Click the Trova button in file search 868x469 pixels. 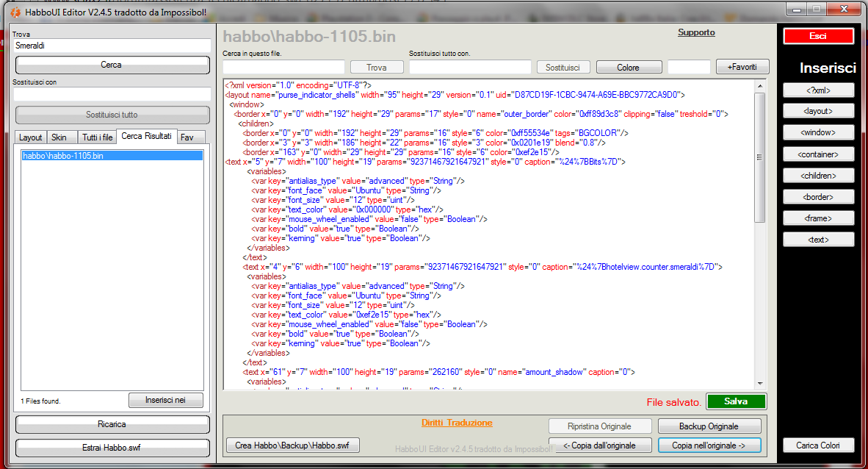tap(377, 67)
